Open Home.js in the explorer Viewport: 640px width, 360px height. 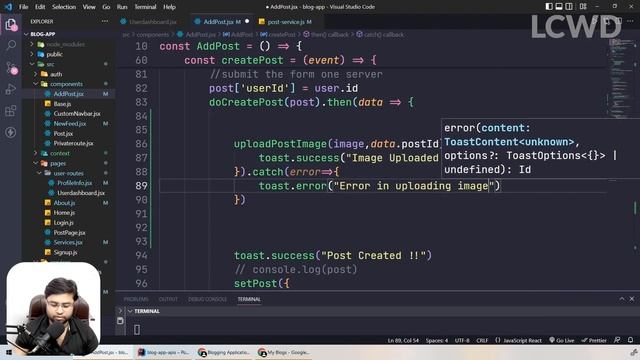[x=68, y=213]
